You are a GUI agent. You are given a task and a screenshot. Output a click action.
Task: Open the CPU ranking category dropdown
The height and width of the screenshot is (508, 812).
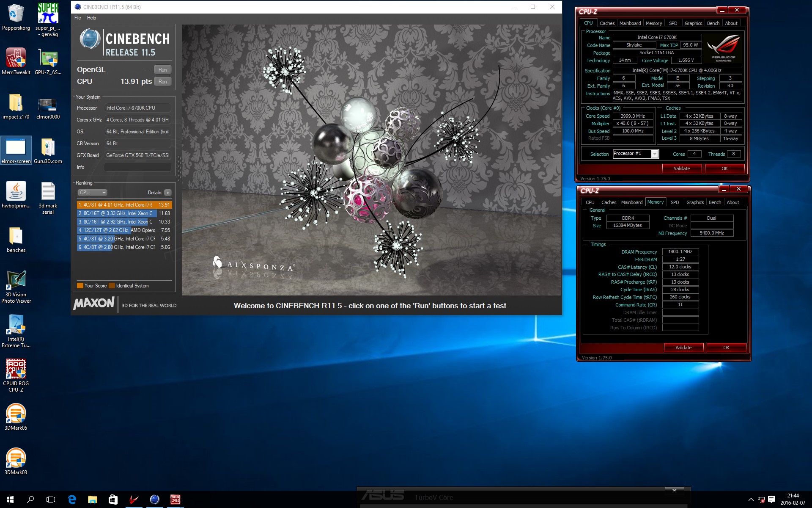click(x=92, y=193)
